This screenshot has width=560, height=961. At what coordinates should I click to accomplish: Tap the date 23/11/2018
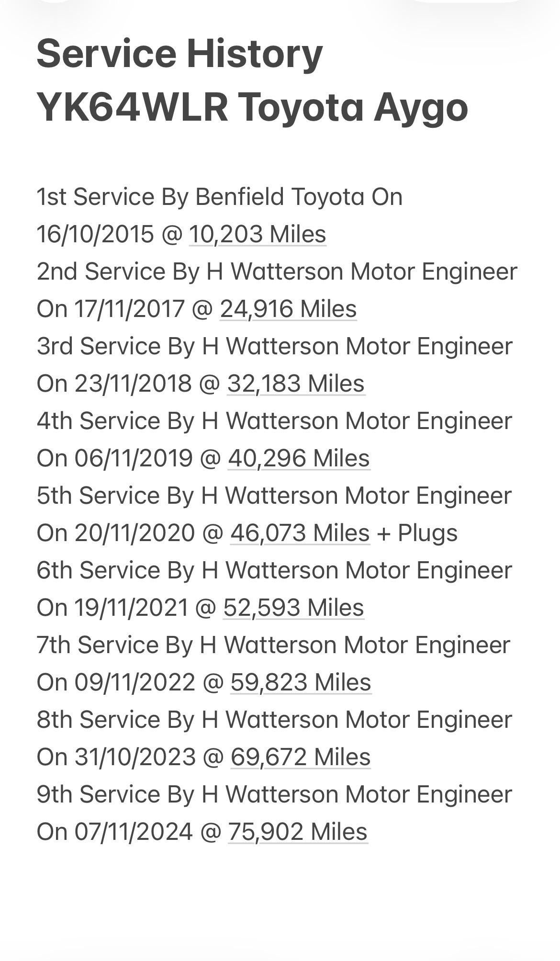[133, 384]
